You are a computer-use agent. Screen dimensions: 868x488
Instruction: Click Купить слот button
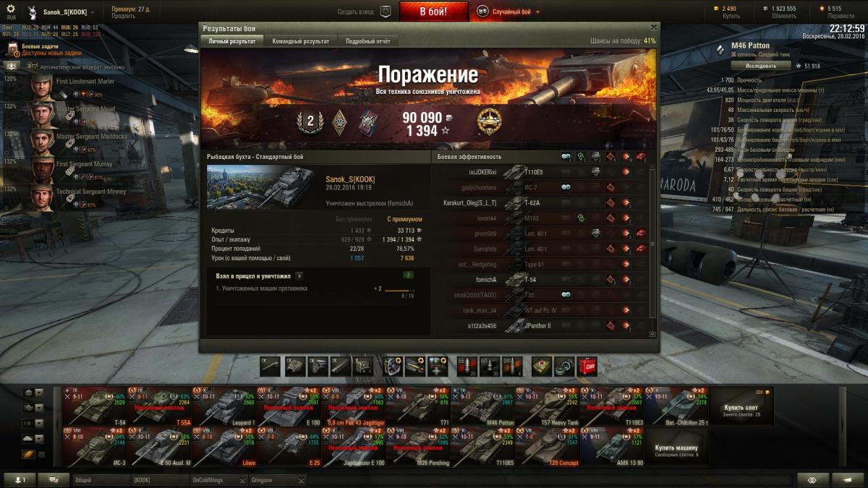click(741, 406)
